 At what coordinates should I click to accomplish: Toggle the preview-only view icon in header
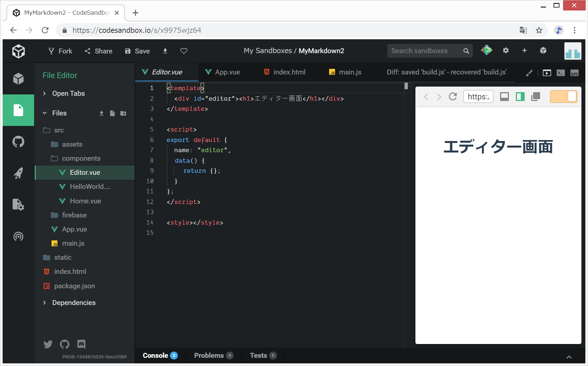(547, 73)
